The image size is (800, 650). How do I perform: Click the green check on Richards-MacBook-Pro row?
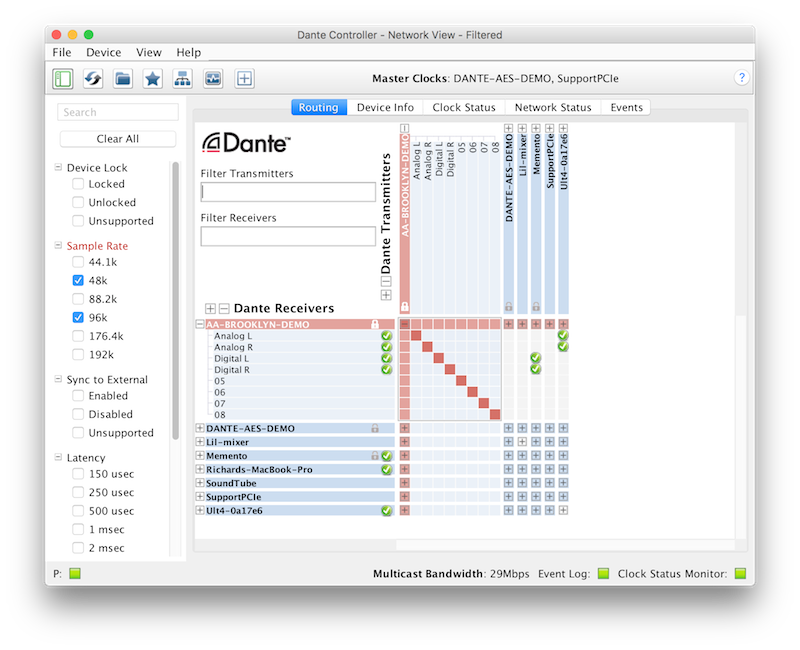[x=387, y=469]
